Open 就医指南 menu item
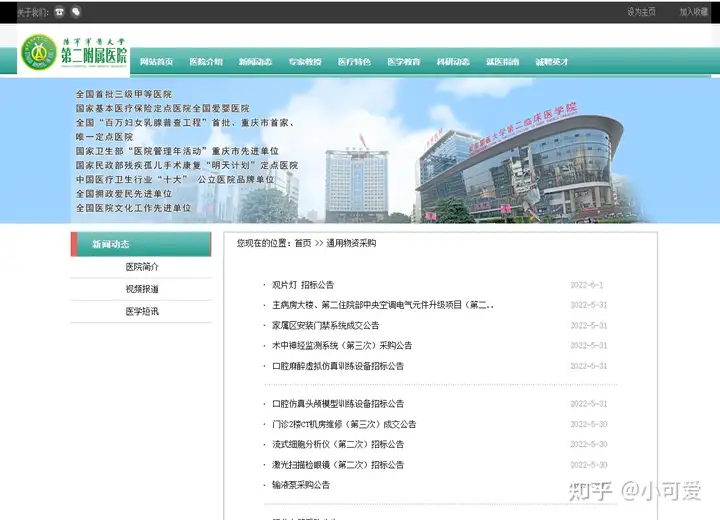The height and width of the screenshot is (520, 720). pyautogui.click(x=502, y=62)
